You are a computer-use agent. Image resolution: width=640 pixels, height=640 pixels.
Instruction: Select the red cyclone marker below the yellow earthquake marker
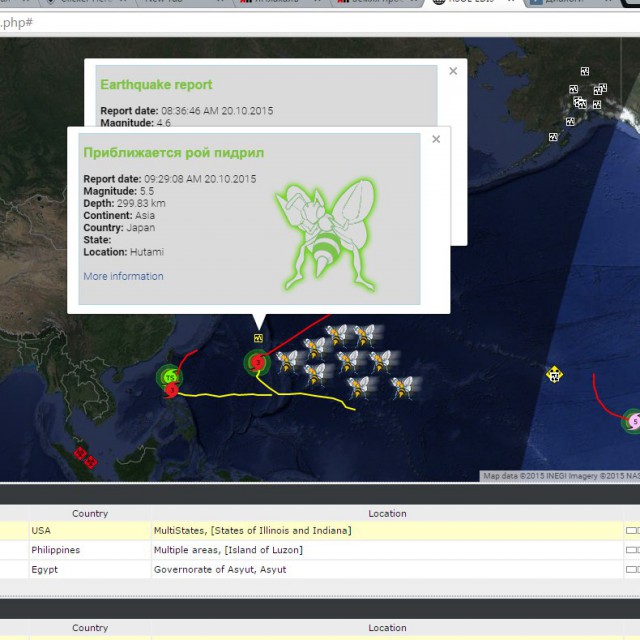pos(257,362)
